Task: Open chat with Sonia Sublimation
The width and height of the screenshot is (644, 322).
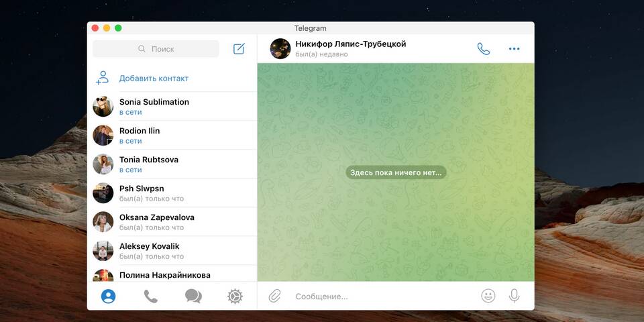Action: click(x=154, y=107)
